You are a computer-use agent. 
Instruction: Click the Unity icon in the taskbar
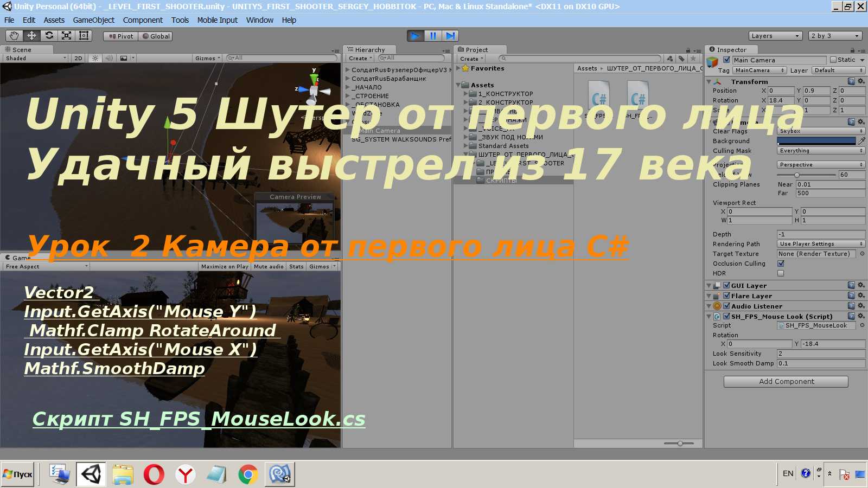tap(91, 473)
